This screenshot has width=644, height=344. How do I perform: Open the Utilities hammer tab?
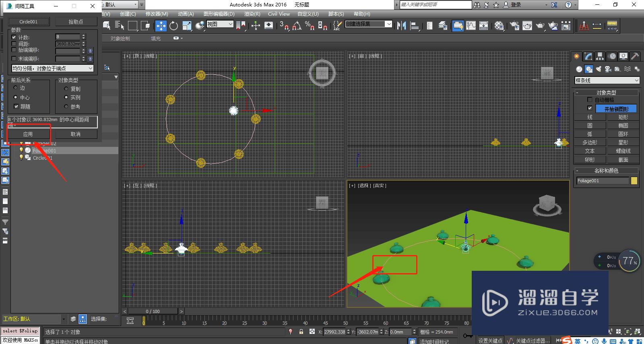point(635,56)
